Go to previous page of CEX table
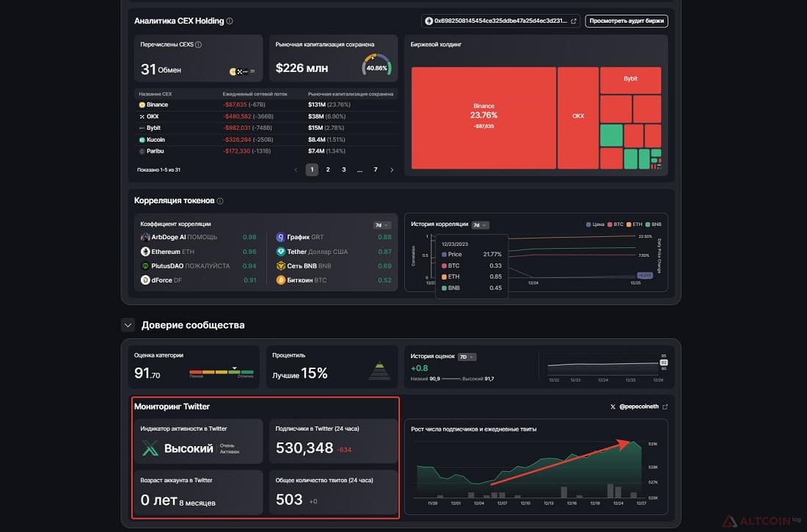807x532 pixels. click(x=296, y=170)
